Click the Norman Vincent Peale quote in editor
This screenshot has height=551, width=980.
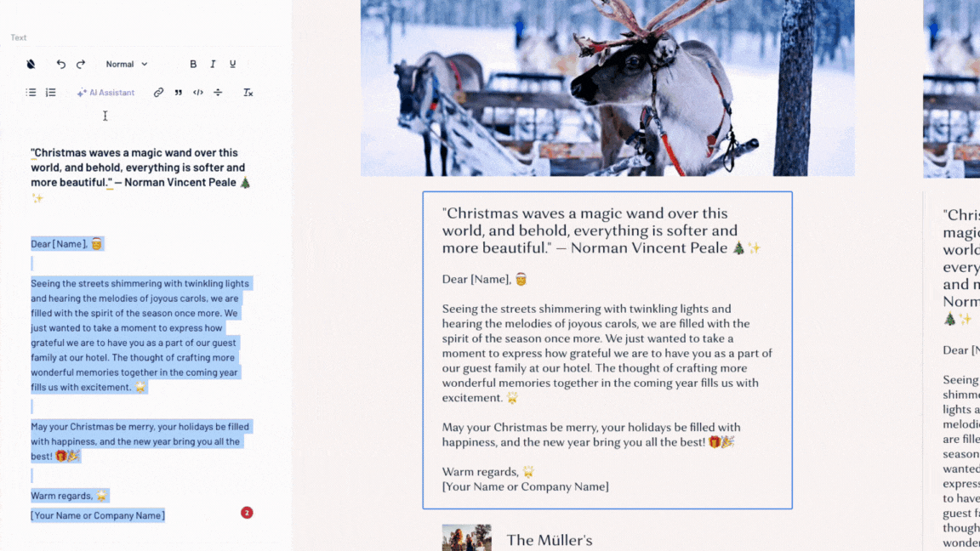point(140,168)
